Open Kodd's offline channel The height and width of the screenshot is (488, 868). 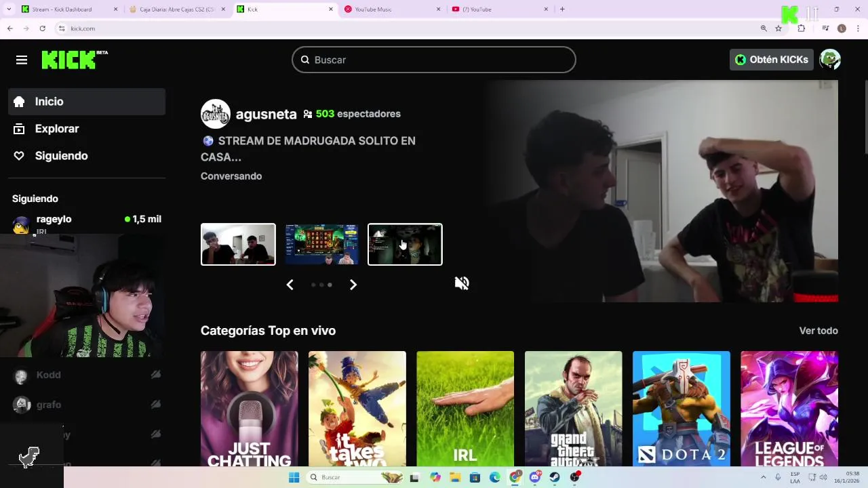click(87, 375)
